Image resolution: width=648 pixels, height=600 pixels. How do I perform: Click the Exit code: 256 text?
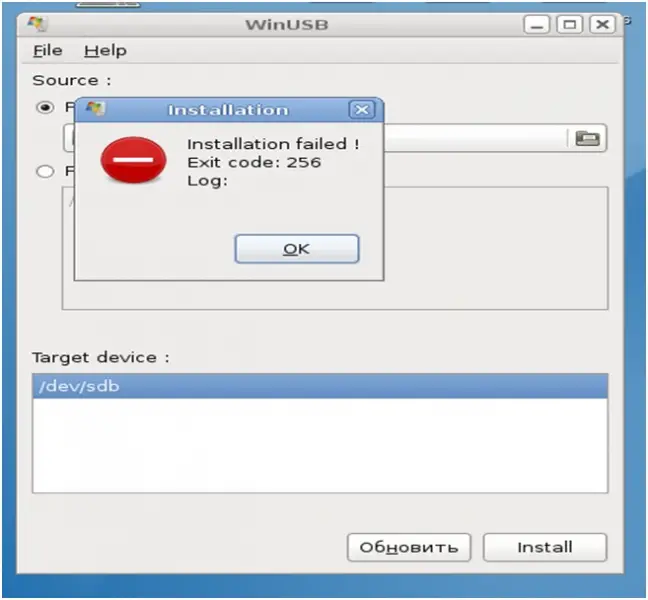pos(254,162)
